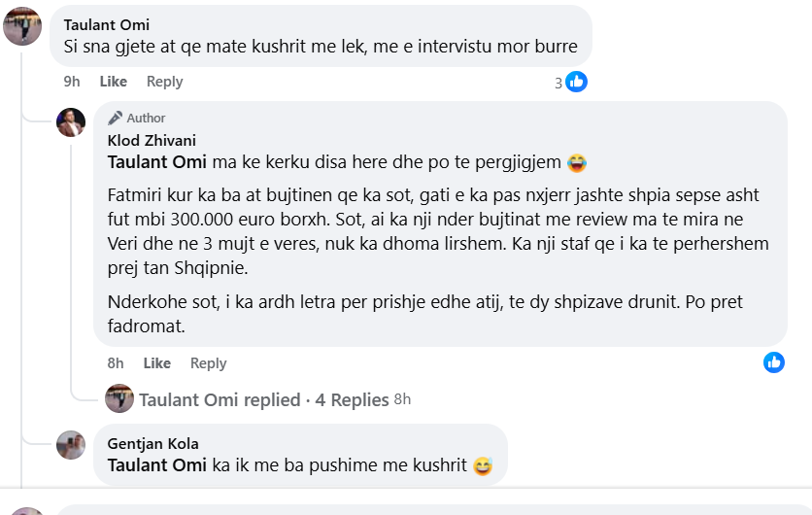Screen dimensions: 812x515
Task: Click the 9h timestamp on Taulant's comment
Action: click(x=72, y=82)
